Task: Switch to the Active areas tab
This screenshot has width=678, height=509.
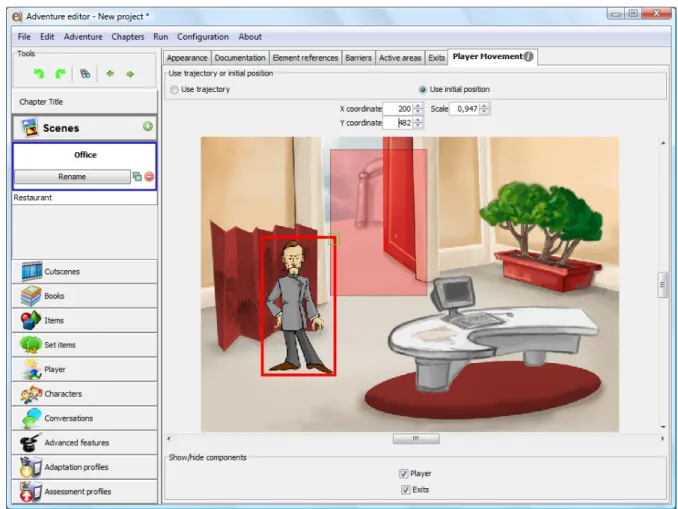Action: [400, 58]
